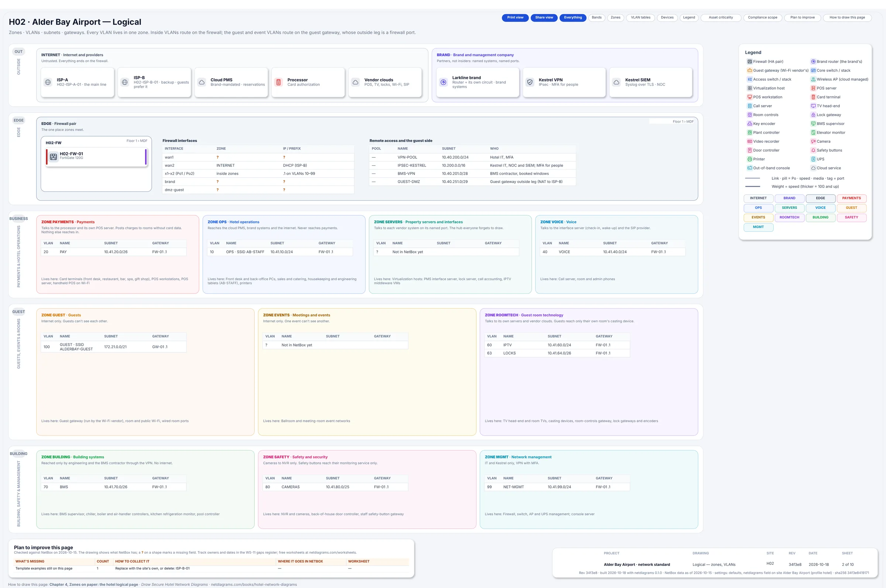Click the Printer legend icon

tap(749, 159)
